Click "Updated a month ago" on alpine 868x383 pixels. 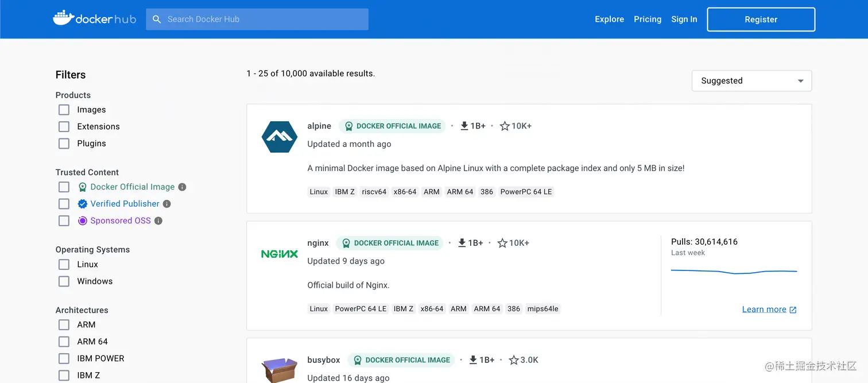click(x=349, y=144)
